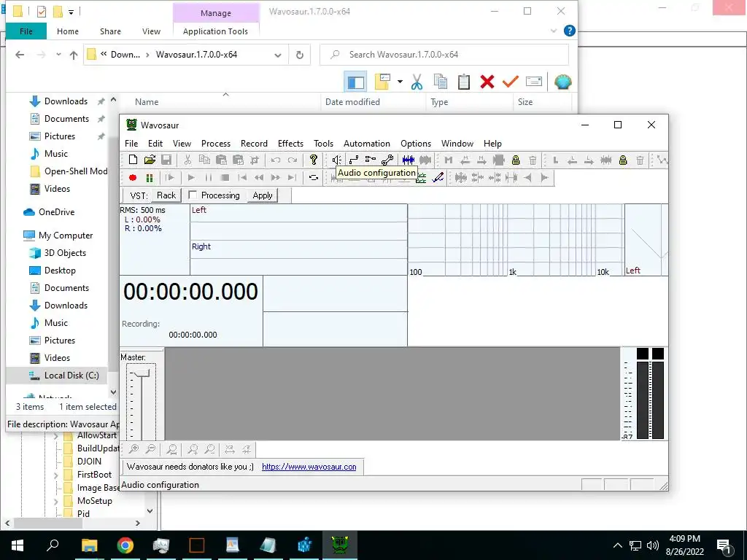This screenshot has height=560, width=747.
Task: Select OneDrive in the navigation pane
Action: 57,212
